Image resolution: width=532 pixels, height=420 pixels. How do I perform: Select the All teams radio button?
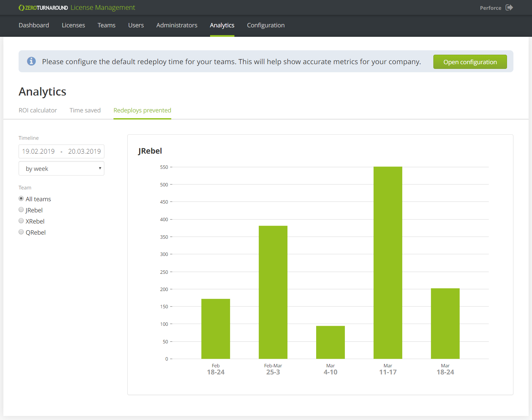pos(21,199)
